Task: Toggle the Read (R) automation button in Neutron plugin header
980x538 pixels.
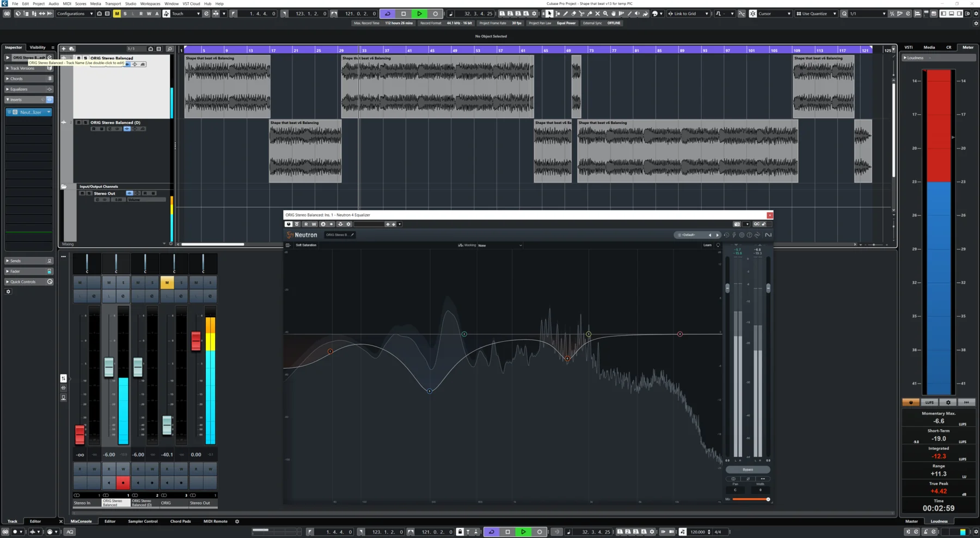Action: pyautogui.click(x=306, y=224)
